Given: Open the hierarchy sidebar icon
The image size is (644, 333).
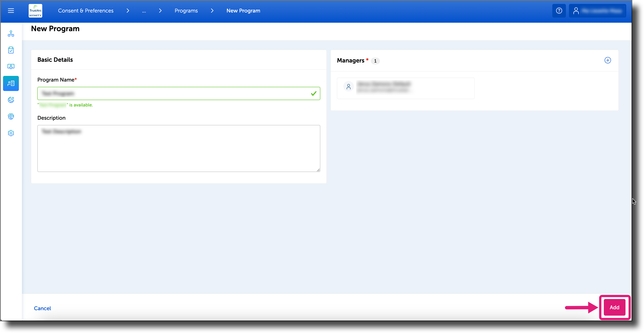Looking at the screenshot, I should pyautogui.click(x=11, y=34).
